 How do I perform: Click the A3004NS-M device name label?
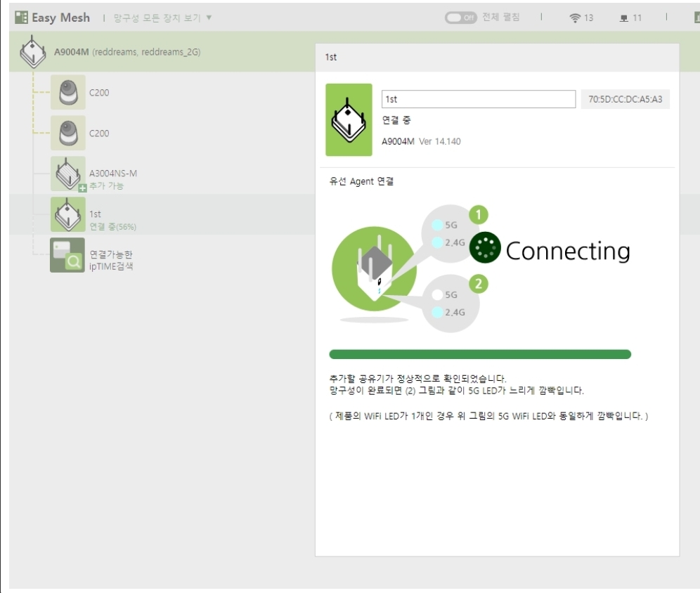pos(113,173)
